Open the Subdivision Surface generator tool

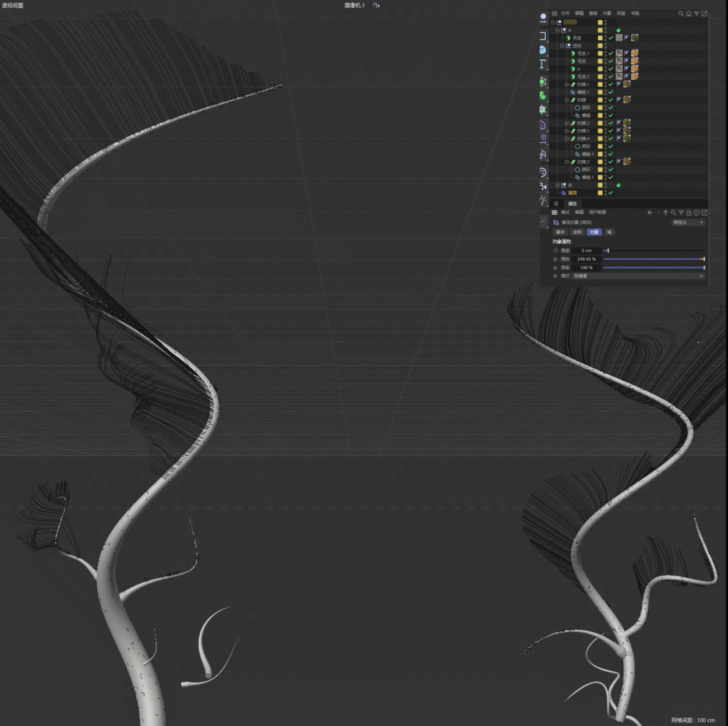(542, 82)
